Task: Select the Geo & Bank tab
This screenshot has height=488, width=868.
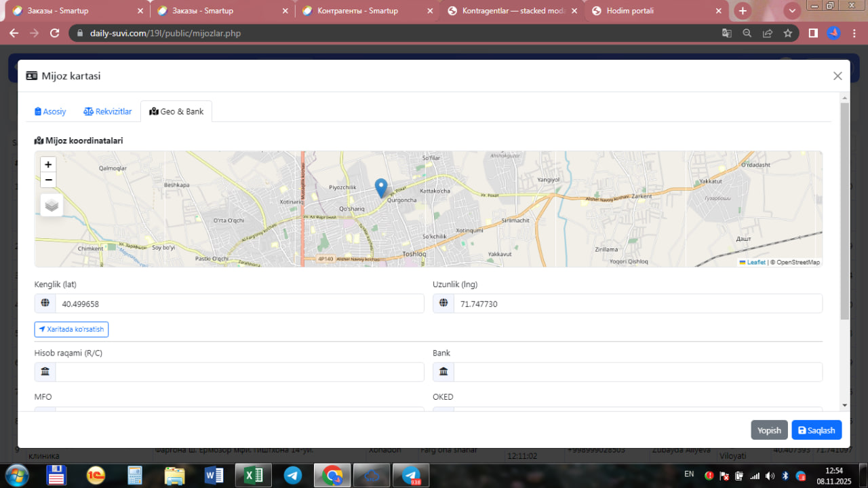Action: tap(176, 111)
